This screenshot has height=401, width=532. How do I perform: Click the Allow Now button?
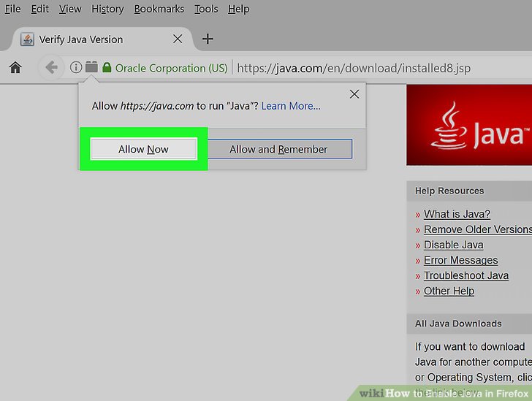(x=143, y=149)
